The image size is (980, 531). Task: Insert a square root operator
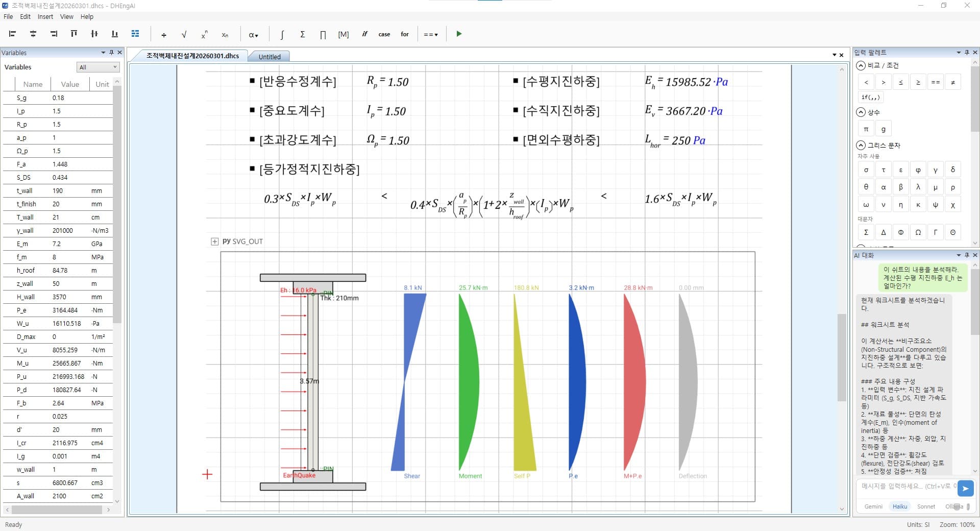point(184,35)
